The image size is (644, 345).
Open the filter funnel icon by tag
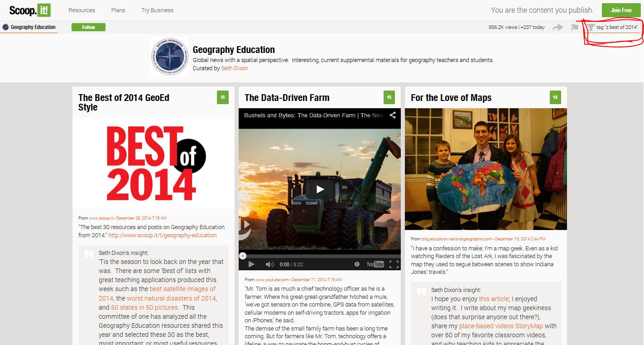(x=591, y=28)
